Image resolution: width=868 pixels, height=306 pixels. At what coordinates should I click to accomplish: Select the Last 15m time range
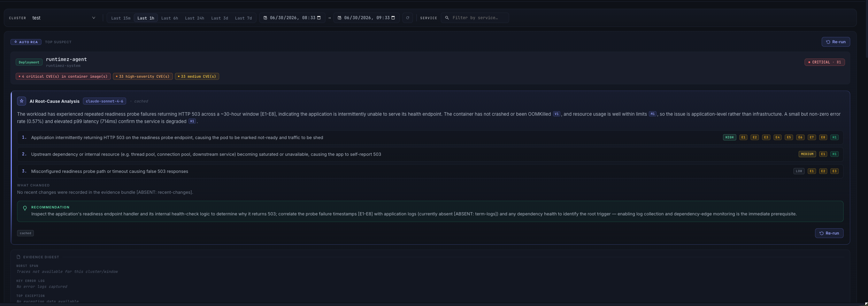click(121, 18)
